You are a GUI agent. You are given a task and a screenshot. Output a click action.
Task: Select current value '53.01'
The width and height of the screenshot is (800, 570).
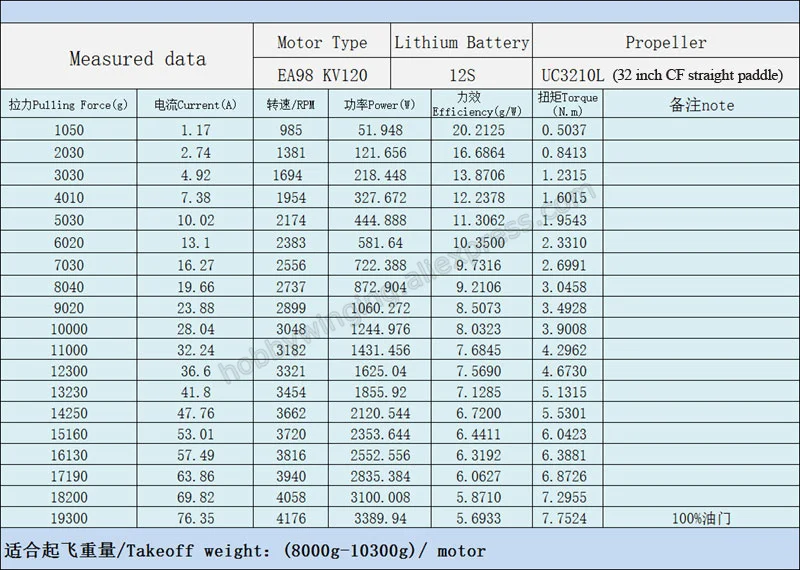pos(195,434)
